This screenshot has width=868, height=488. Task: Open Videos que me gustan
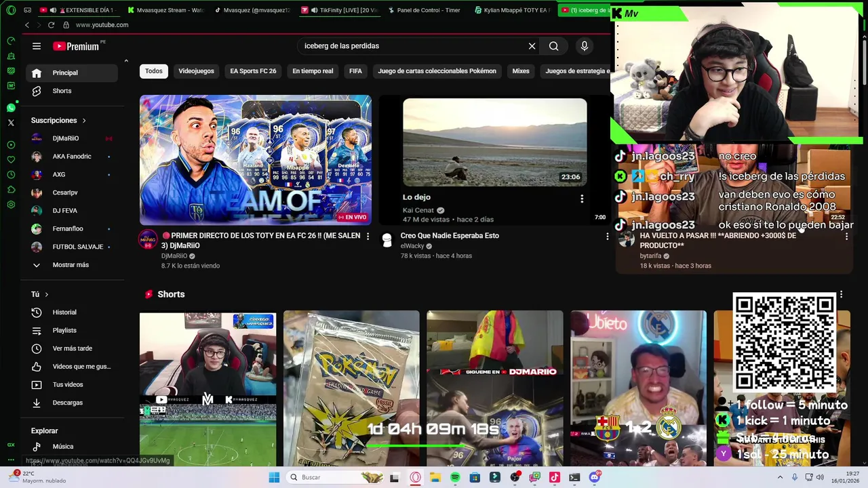pyautogui.click(x=72, y=367)
